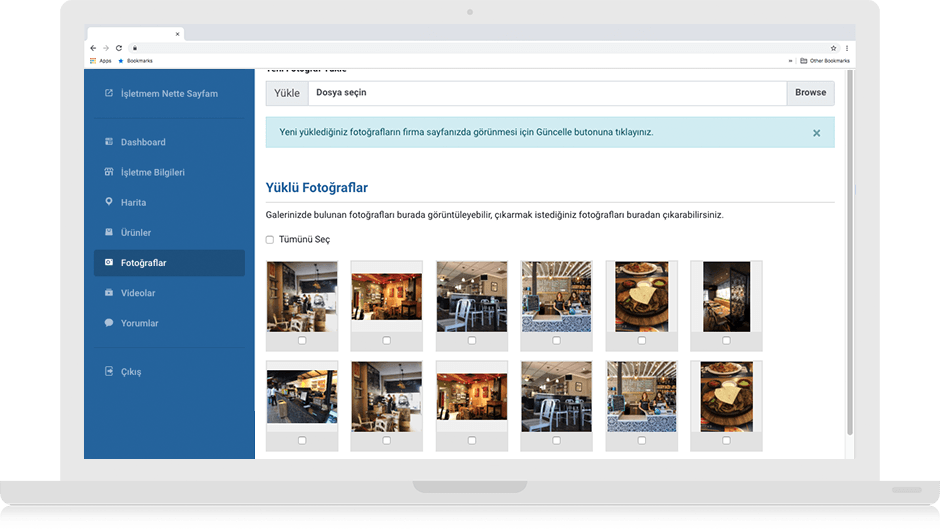This screenshot has width=940, height=529.
Task: Check the box under the last photo in row two
Action: [726, 440]
